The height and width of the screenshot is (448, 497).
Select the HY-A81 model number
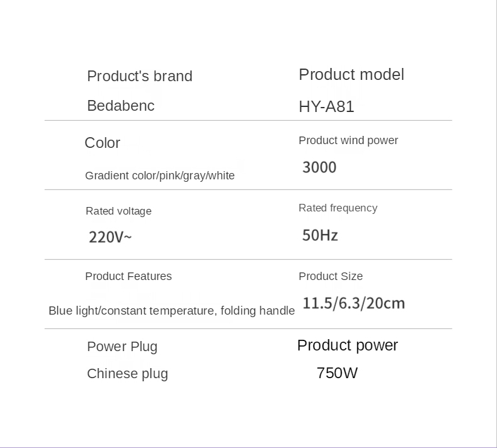tap(326, 106)
